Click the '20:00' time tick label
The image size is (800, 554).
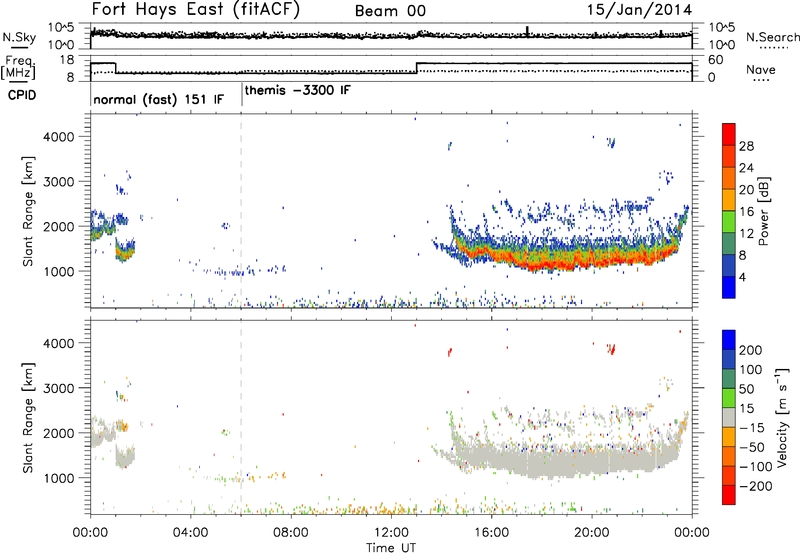[x=591, y=533]
